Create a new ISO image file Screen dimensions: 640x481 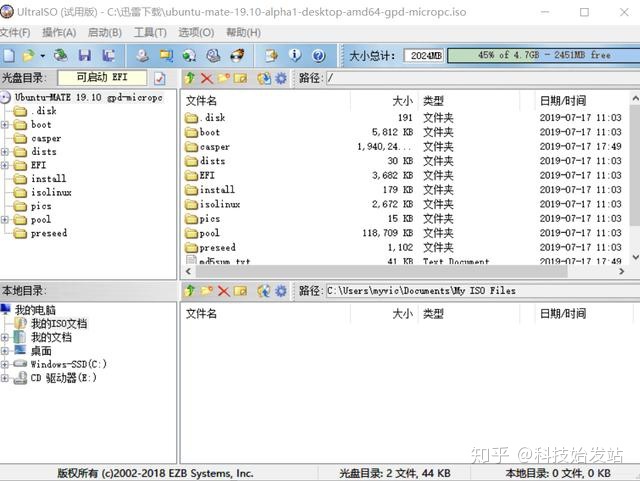point(8,56)
